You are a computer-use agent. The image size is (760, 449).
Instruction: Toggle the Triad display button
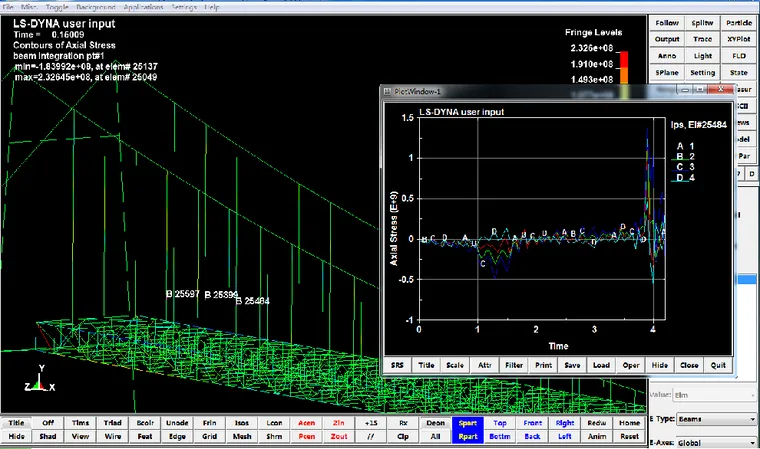(x=112, y=423)
